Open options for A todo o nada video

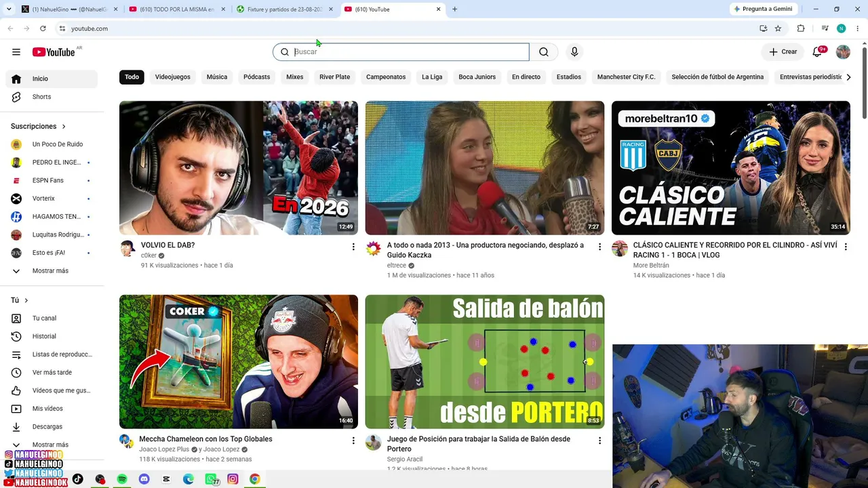tap(599, 247)
